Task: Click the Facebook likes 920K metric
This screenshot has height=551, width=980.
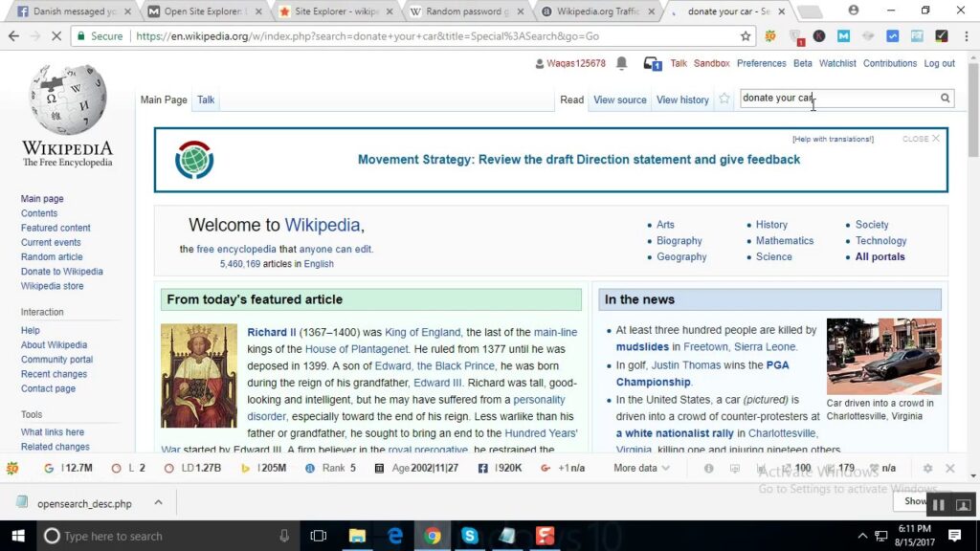Action: click(x=500, y=468)
